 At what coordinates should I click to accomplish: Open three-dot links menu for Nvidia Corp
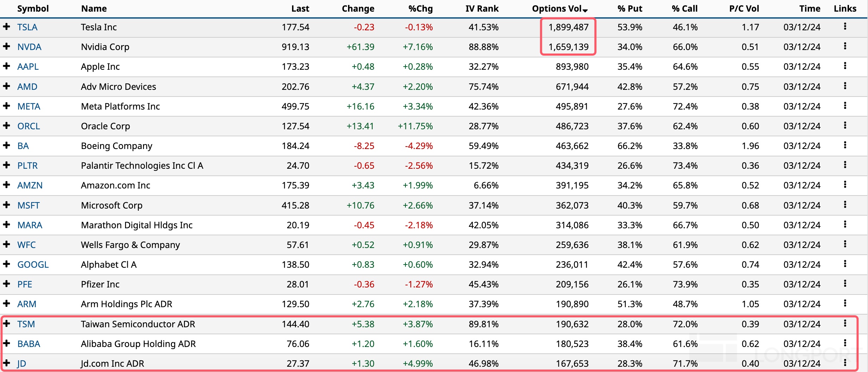click(845, 46)
